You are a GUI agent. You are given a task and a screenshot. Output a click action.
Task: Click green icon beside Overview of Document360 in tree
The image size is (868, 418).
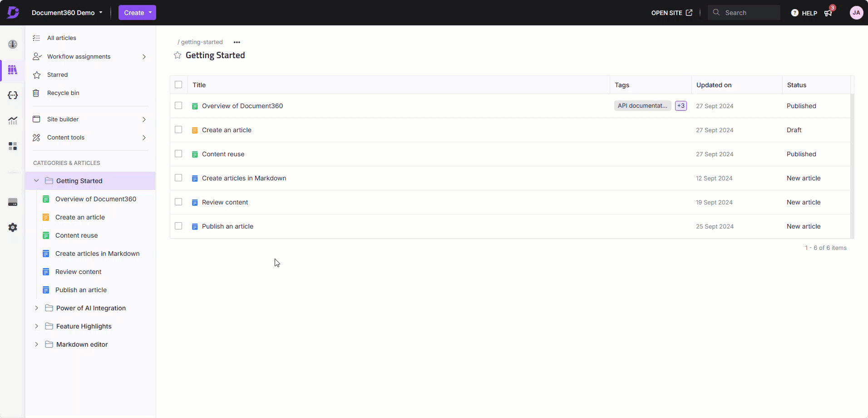[x=46, y=199]
